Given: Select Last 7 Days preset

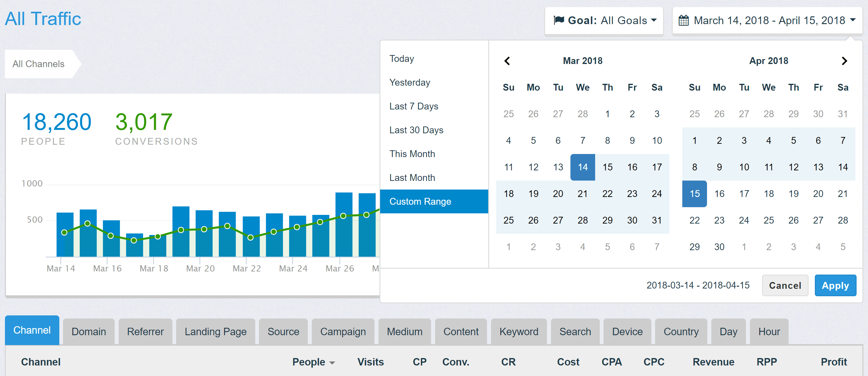Looking at the screenshot, I should (414, 106).
